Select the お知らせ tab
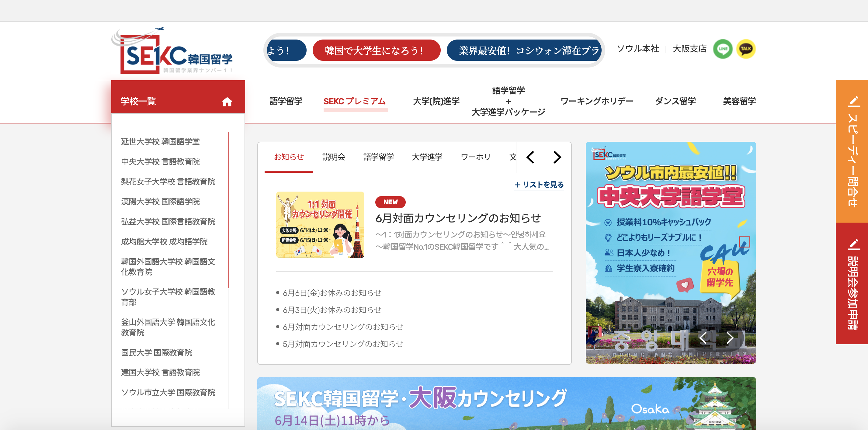The height and width of the screenshot is (430, 868). (289, 157)
